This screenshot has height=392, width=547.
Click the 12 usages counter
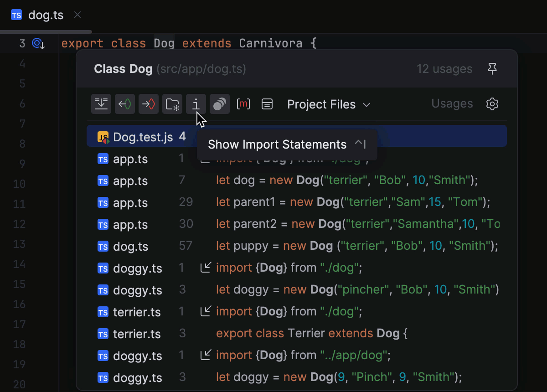[444, 68]
